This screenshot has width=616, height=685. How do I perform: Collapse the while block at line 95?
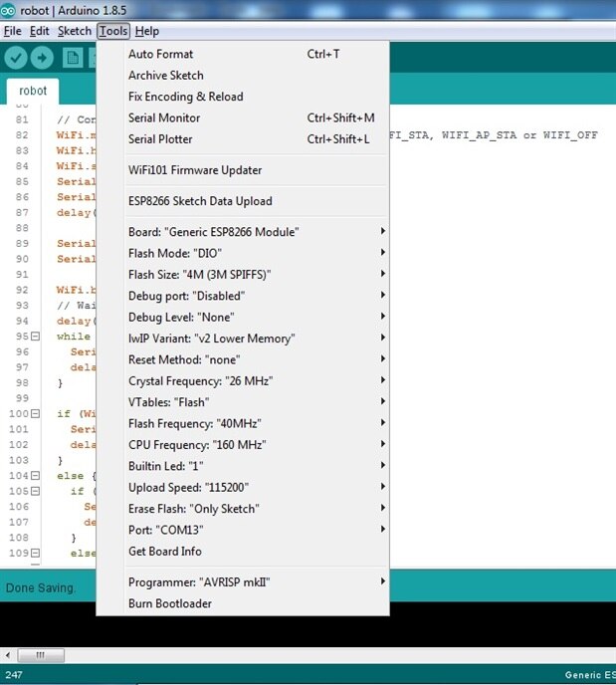click(36, 337)
